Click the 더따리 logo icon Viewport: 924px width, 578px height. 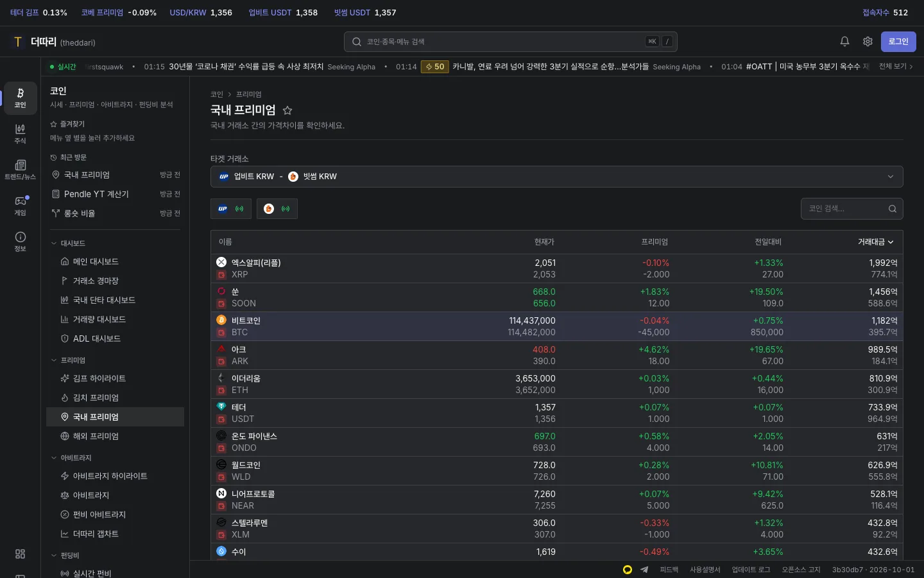(18, 42)
